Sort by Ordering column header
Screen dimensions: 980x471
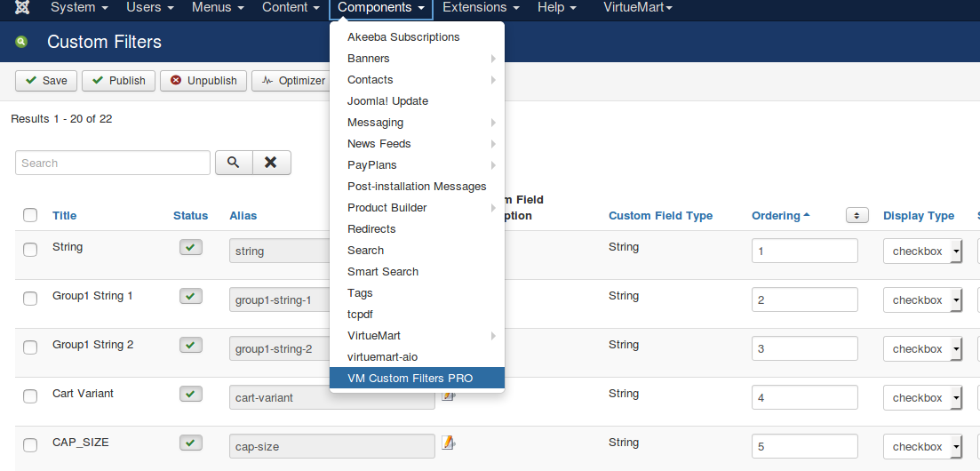[781, 215]
